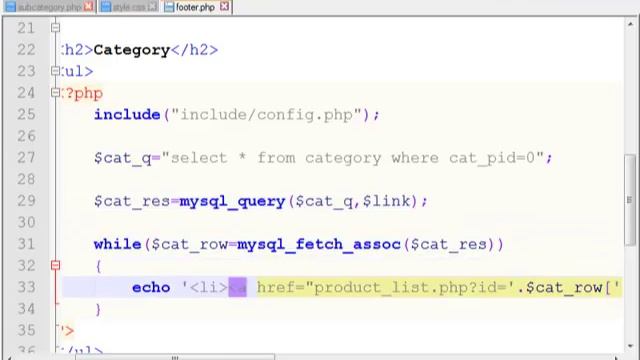Viewport: 640px width, 360px height.
Task: Click line number 27 in the margin
Action: [26, 158]
